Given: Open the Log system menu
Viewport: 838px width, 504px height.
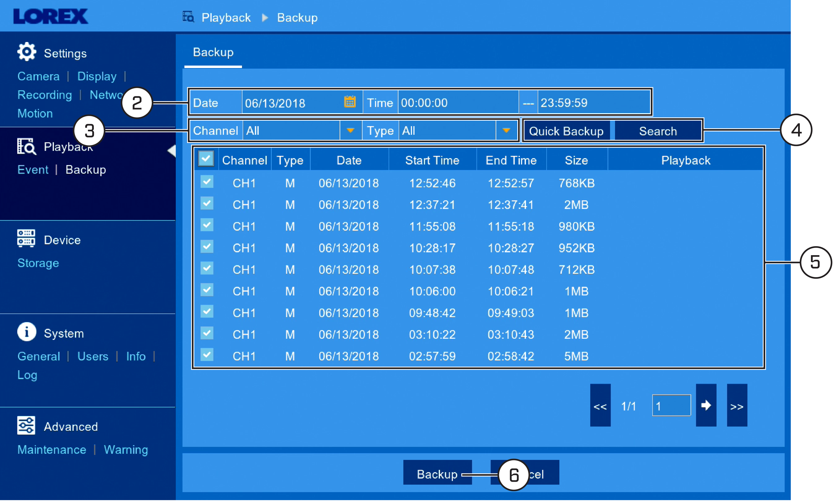Looking at the screenshot, I should point(27,375).
